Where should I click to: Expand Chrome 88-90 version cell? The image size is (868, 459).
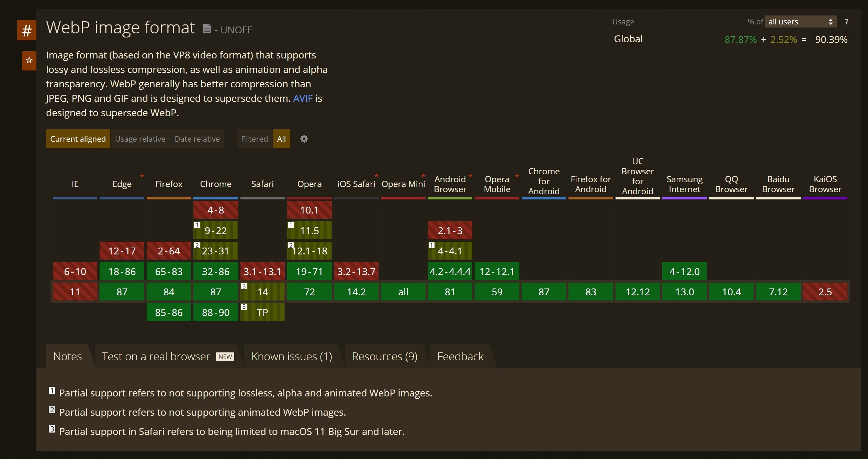click(x=216, y=312)
